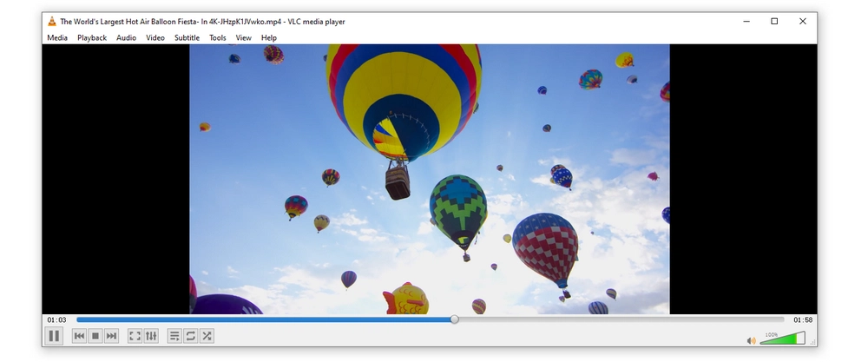Open the Playback menu

(92, 37)
